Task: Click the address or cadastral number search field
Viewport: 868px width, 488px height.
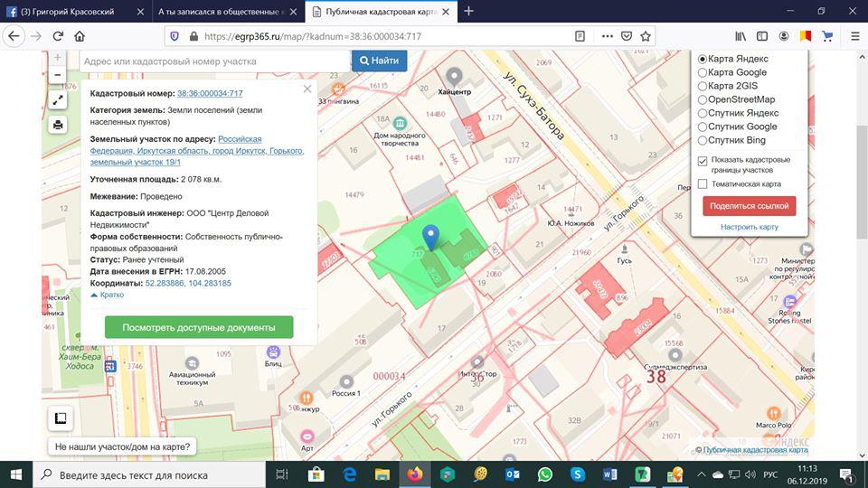Action: (x=215, y=61)
